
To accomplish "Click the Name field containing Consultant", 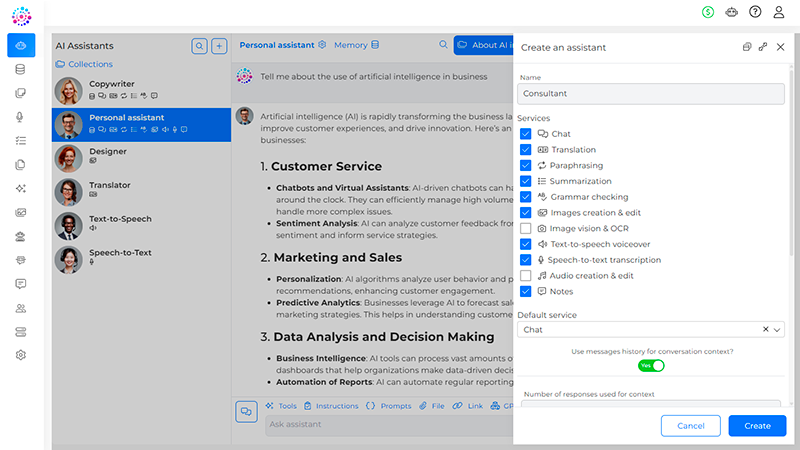I will click(x=651, y=94).
